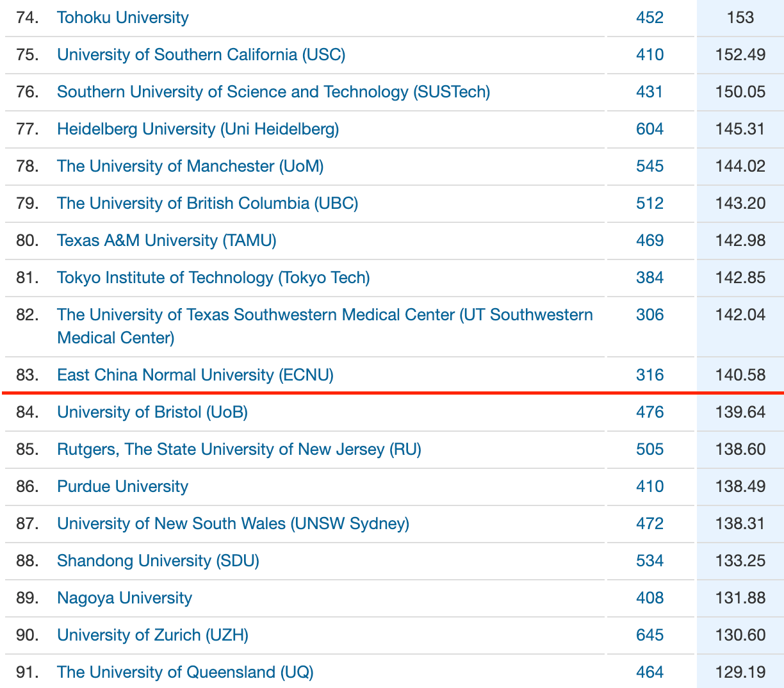
Task: Open The University of Manchester (UoM)
Action: click(x=190, y=166)
